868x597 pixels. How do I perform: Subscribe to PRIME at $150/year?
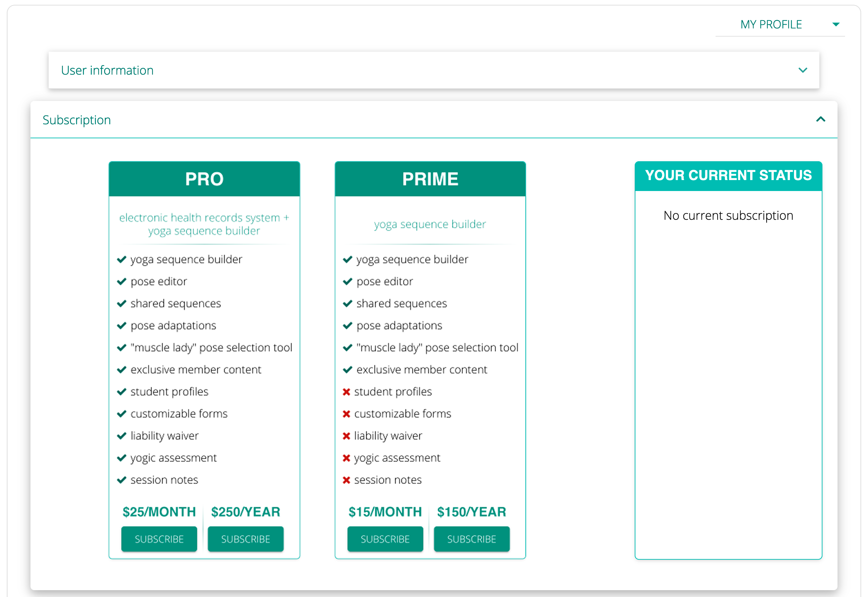point(471,539)
